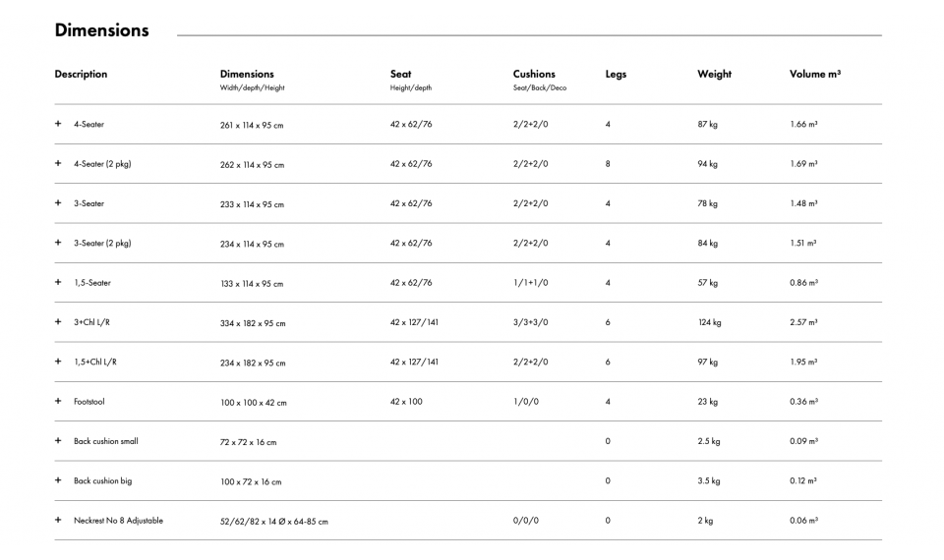Expand the 4-Seater (2 pkg) row
The width and height of the screenshot is (944, 560).
pyautogui.click(x=58, y=164)
